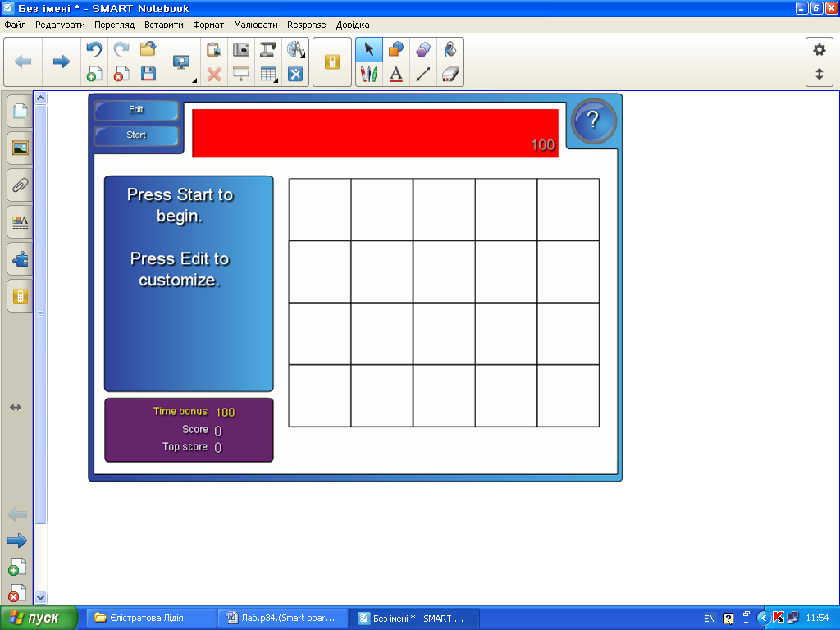Go to next page with toolbar forward arrow
The image size is (840, 630).
[61, 62]
